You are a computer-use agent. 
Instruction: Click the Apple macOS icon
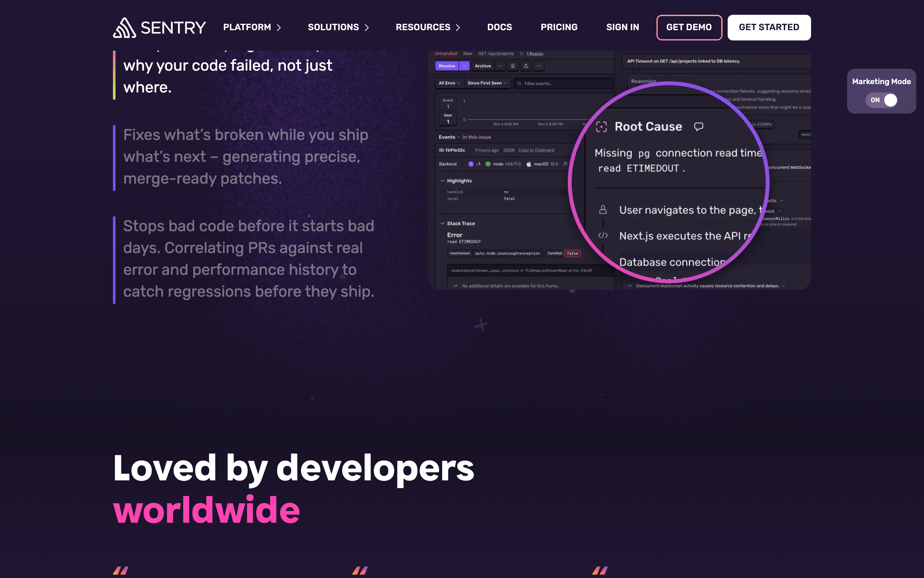528,164
